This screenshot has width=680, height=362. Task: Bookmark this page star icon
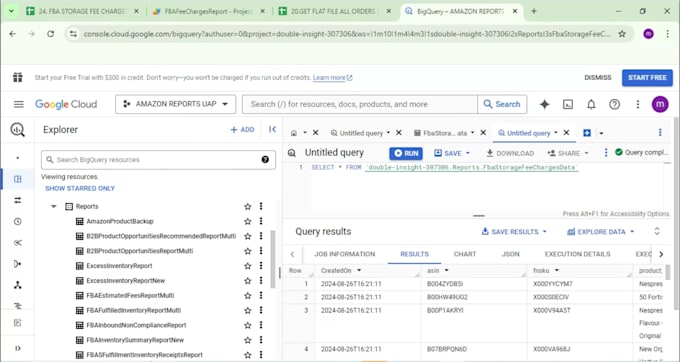(622, 34)
